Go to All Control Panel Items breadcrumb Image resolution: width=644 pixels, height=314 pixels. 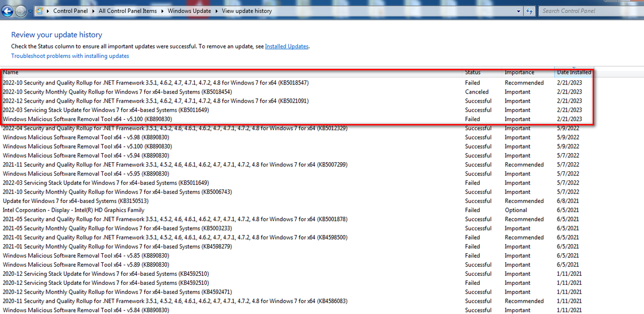tap(128, 11)
